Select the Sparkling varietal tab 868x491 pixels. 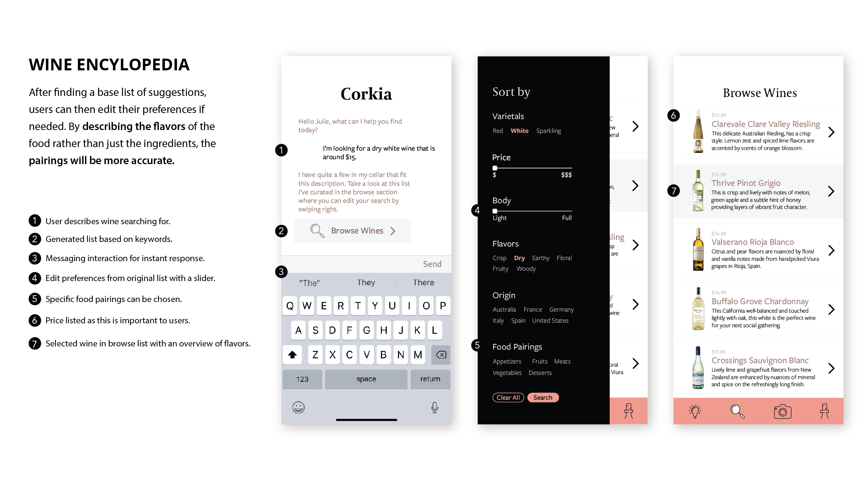pos(549,130)
